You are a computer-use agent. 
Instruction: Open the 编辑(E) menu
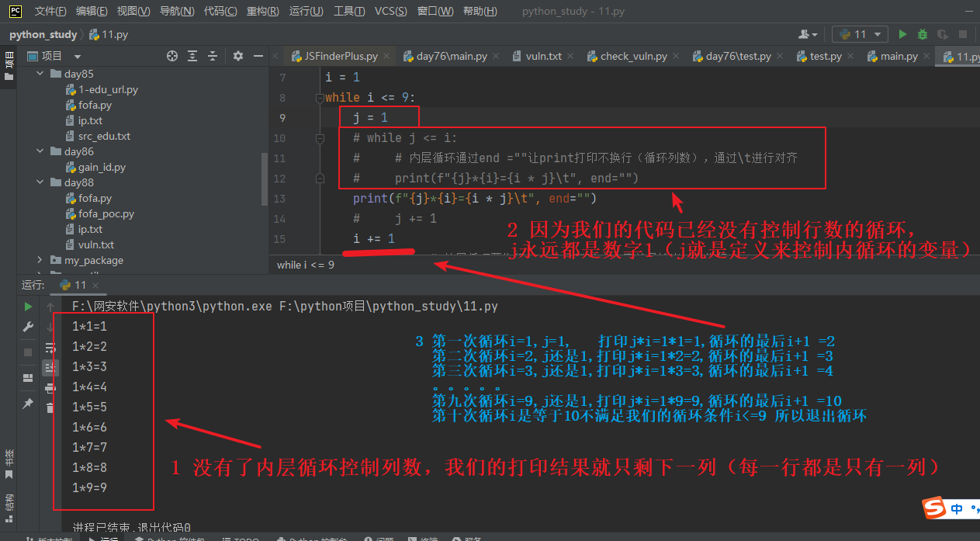coord(92,11)
